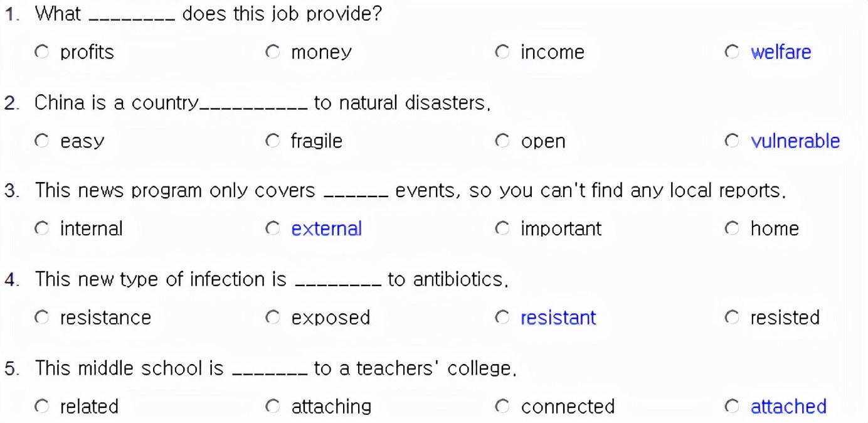Select the 'vulnerable' radio button
This screenshot has width=868, height=423.
(732, 141)
